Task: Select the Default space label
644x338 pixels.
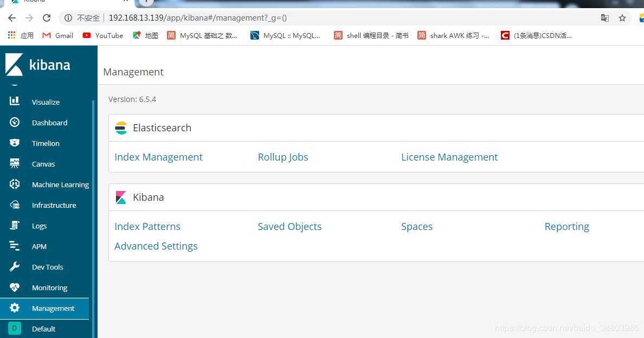Action: click(x=43, y=329)
